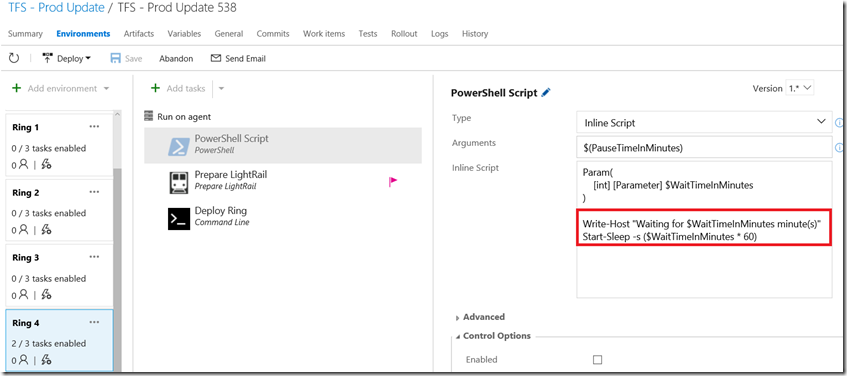Select the Prepare LightRail task
Screen dimensions: 847x376
[283, 181]
